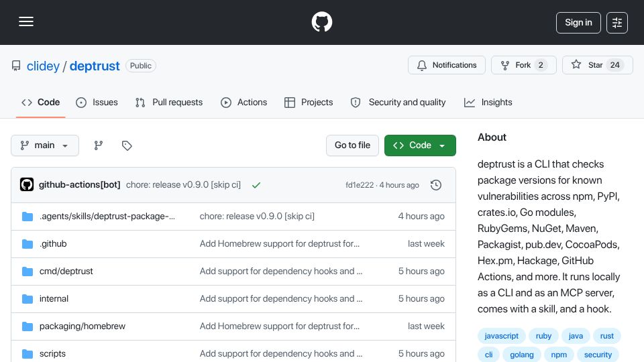Screen dimensions: 644x362
Task: Click the Go to file button
Action: (x=352, y=145)
